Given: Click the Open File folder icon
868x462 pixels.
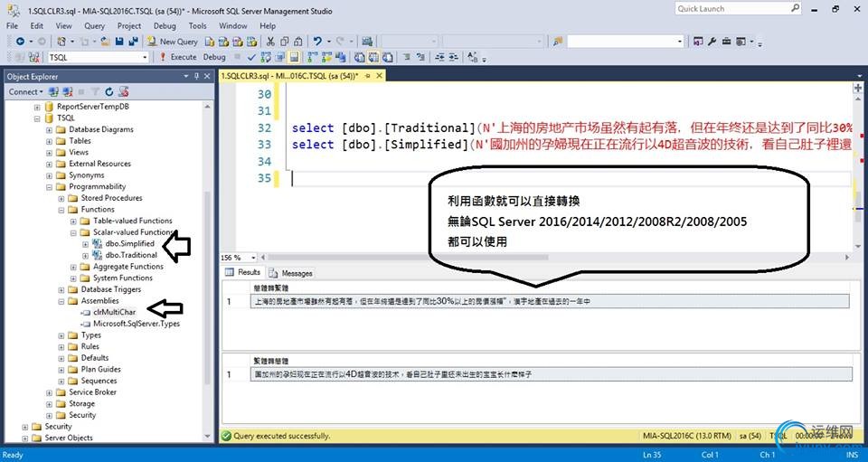Looking at the screenshot, I should [105, 42].
